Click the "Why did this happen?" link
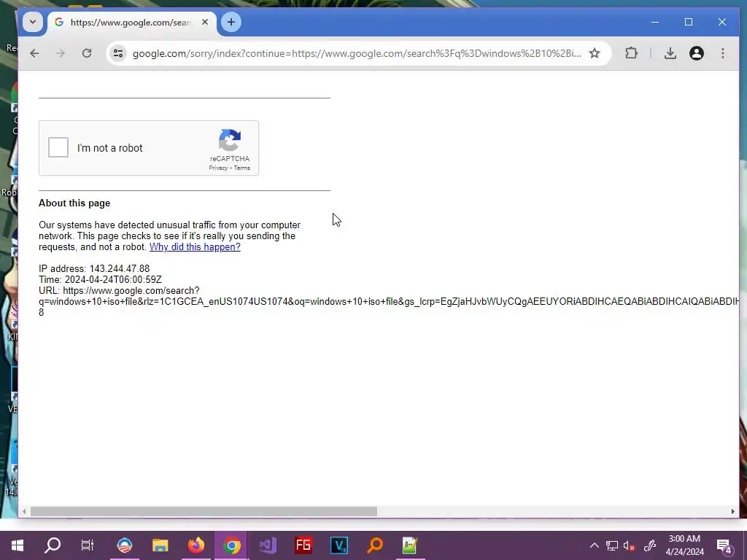 click(x=195, y=246)
